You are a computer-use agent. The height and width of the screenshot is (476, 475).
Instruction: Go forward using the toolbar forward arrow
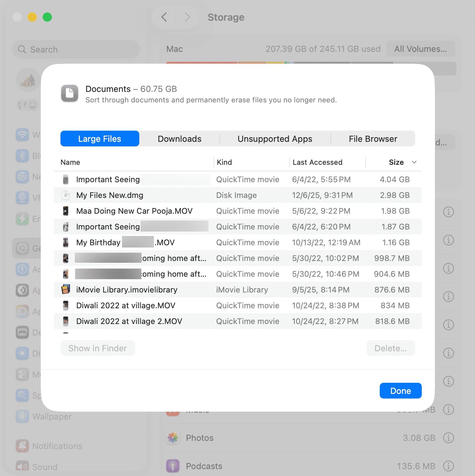click(x=187, y=17)
